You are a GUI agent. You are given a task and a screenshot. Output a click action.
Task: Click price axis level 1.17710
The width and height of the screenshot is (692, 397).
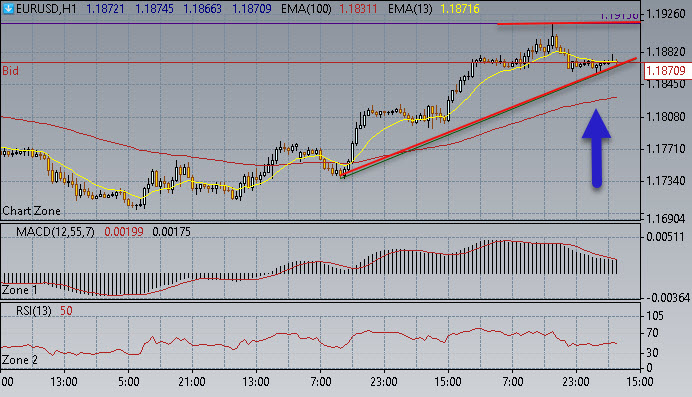[666, 149]
